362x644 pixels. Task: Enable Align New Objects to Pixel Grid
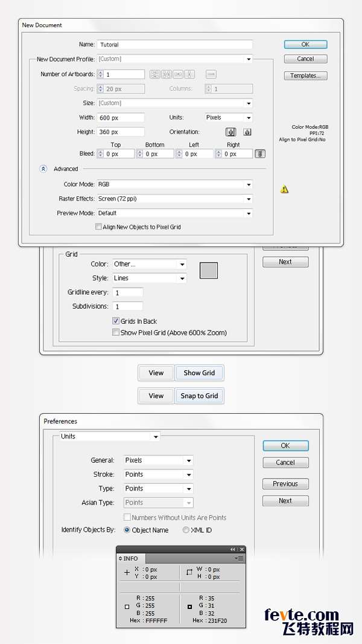[x=99, y=227]
